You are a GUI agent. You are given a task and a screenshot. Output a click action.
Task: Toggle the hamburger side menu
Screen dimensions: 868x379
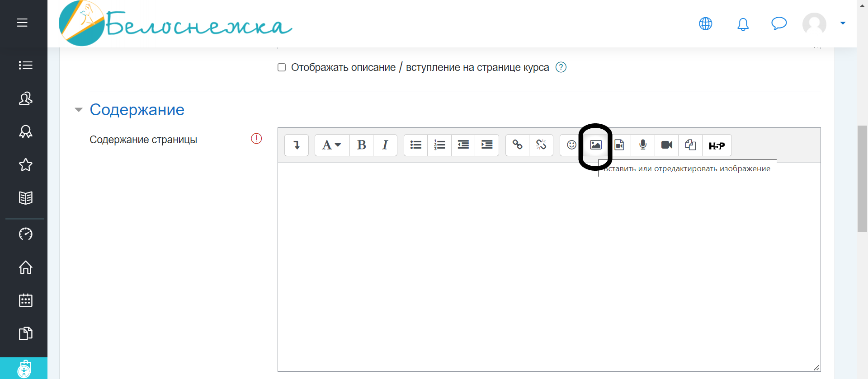[22, 23]
